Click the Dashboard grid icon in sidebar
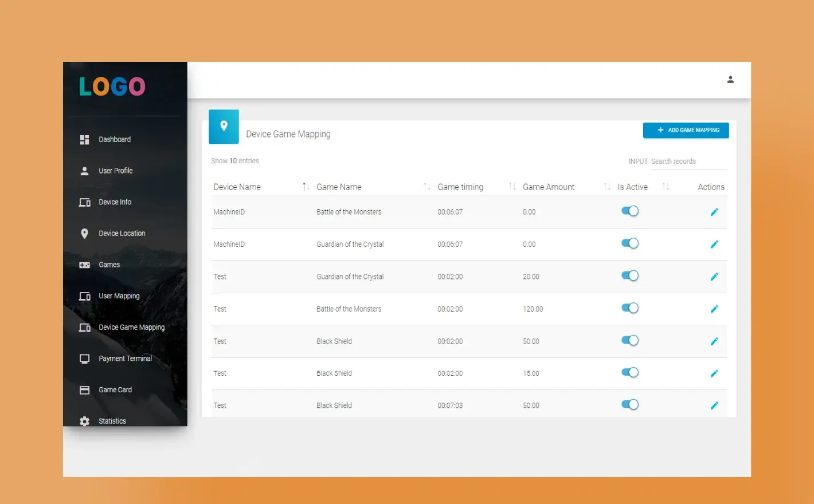This screenshot has height=504, width=814. tap(84, 140)
